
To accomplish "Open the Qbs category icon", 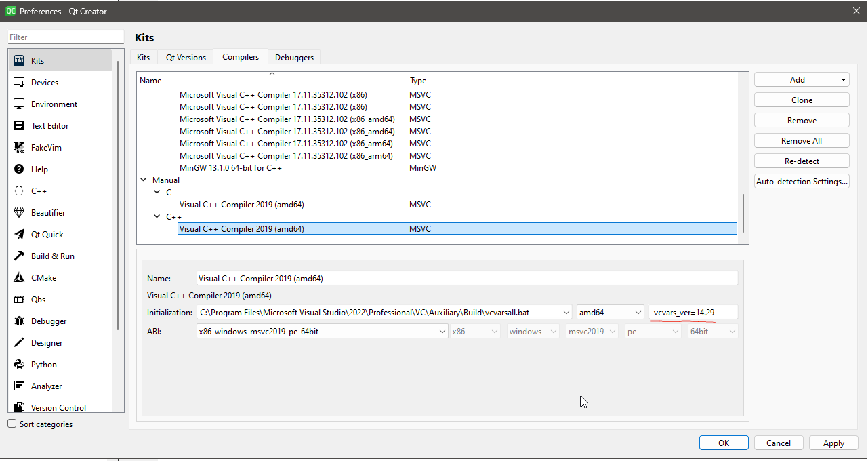I will pyautogui.click(x=19, y=299).
